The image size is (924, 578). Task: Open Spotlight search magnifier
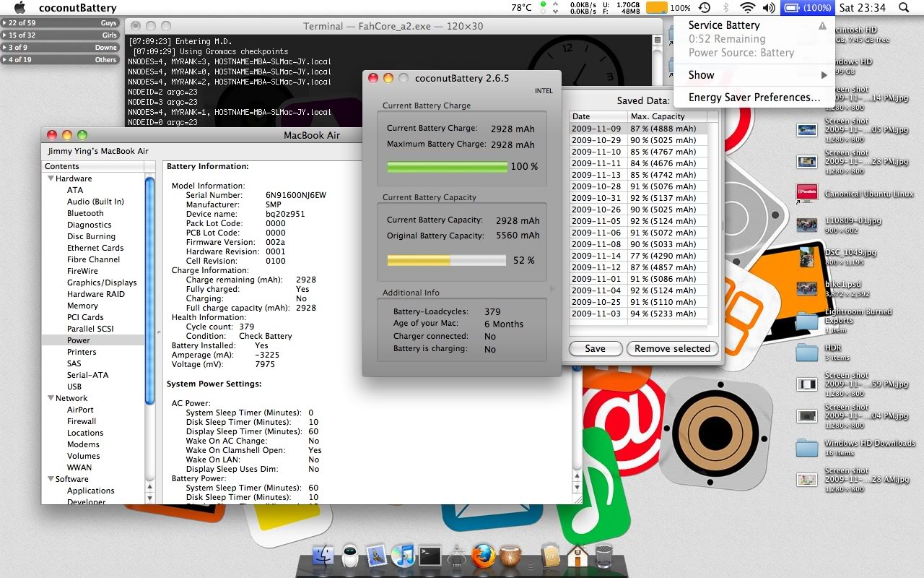pyautogui.click(x=904, y=7)
